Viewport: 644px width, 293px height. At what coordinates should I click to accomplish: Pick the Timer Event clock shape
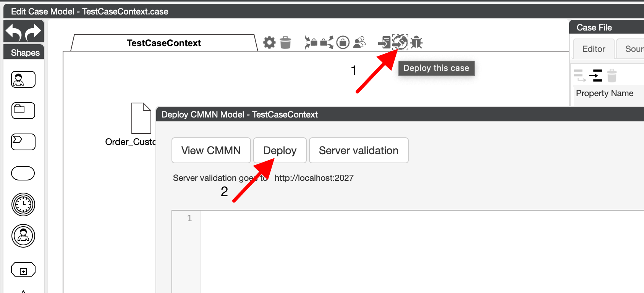tap(23, 204)
